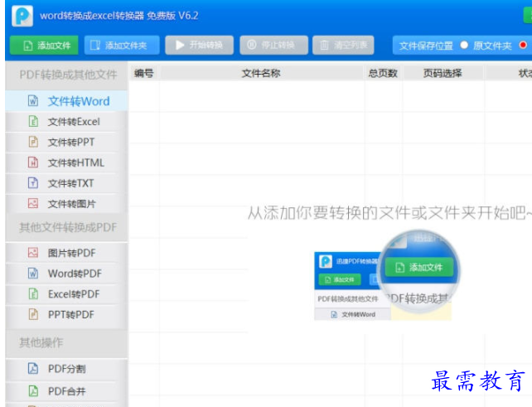Click the image icon beside 文件转图片
This screenshot has height=407, width=532.
coord(33,203)
